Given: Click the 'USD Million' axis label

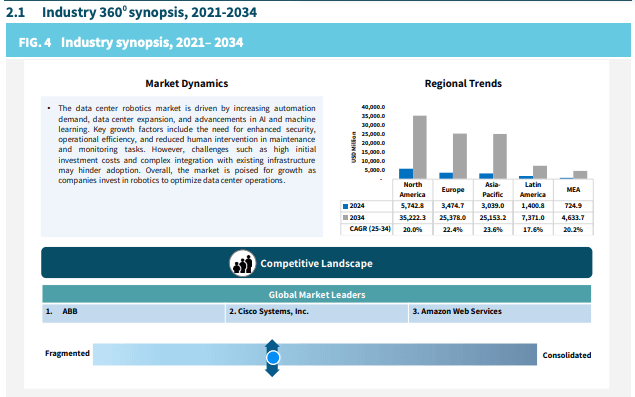Looking at the screenshot, I should (x=354, y=147).
